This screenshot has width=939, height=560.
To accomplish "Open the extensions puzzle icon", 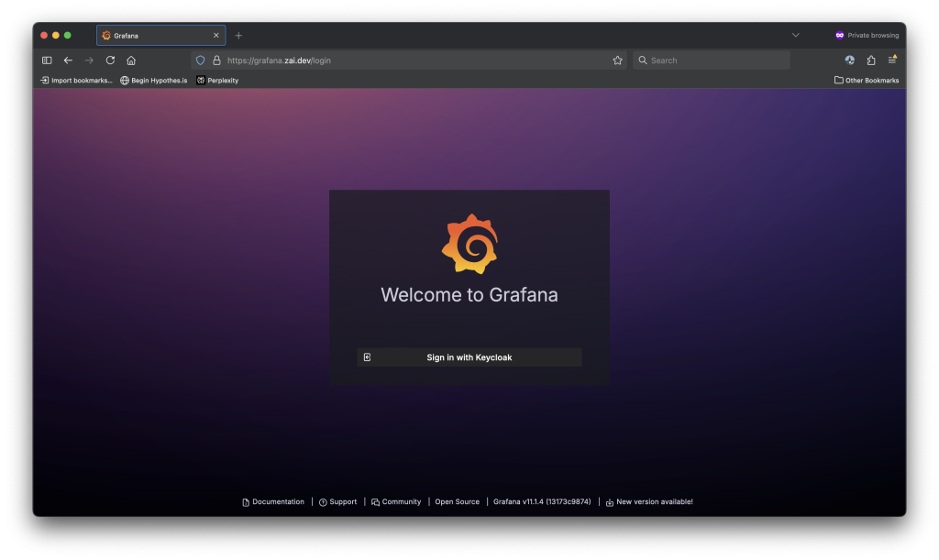I will [871, 60].
